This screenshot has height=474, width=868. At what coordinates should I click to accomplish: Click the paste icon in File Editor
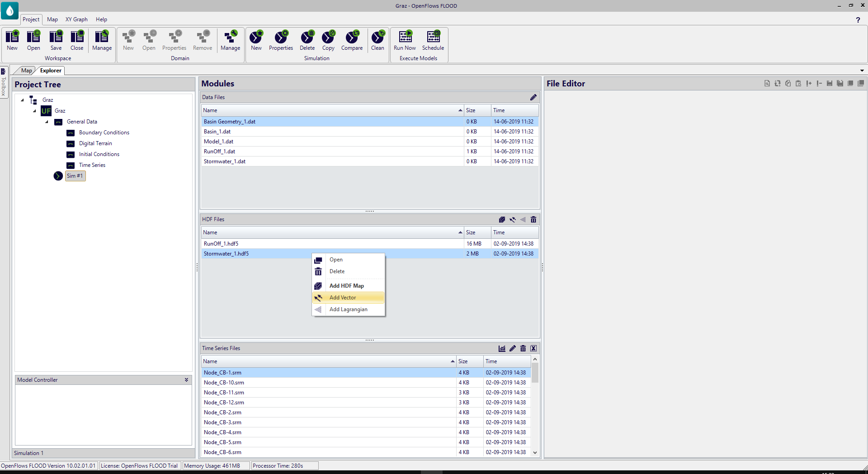tap(798, 83)
